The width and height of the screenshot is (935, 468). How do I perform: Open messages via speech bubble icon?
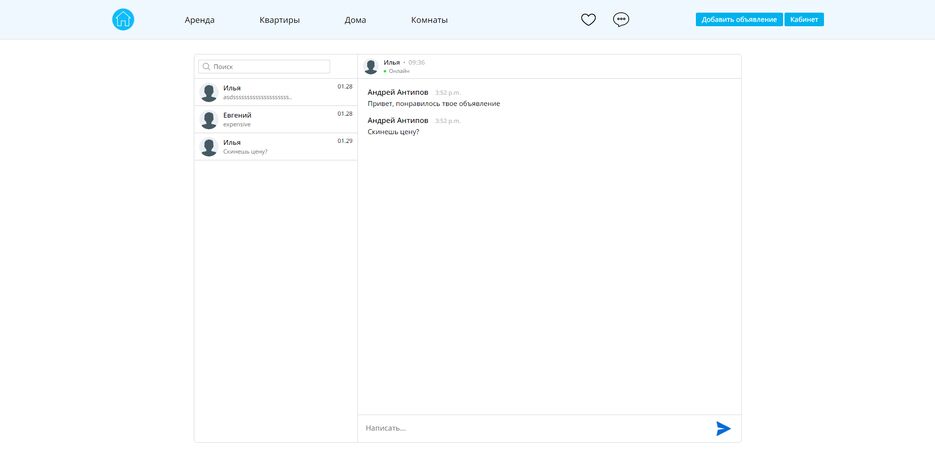[x=621, y=20]
